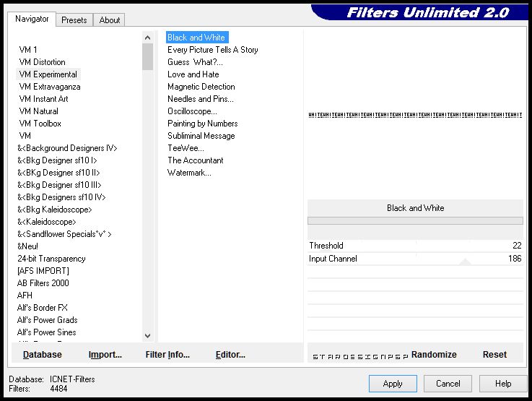The width and height of the screenshot is (532, 401).
Task: Reset the filter parameters
Action: click(x=494, y=355)
